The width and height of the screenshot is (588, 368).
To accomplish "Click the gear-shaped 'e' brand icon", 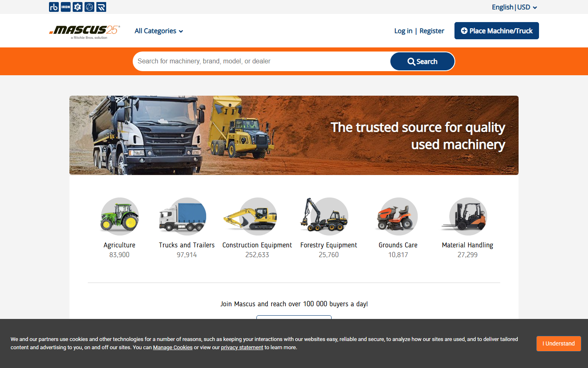I will click(78, 7).
